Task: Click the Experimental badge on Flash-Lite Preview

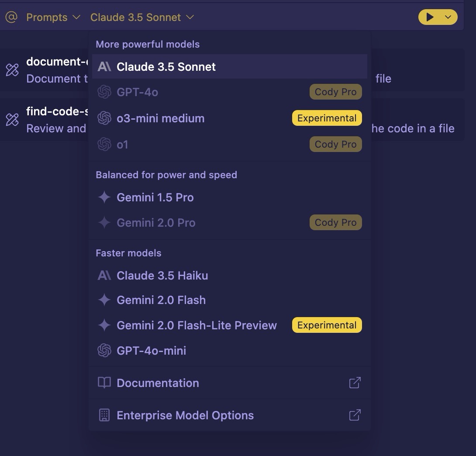Action: pyautogui.click(x=327, y=325)
